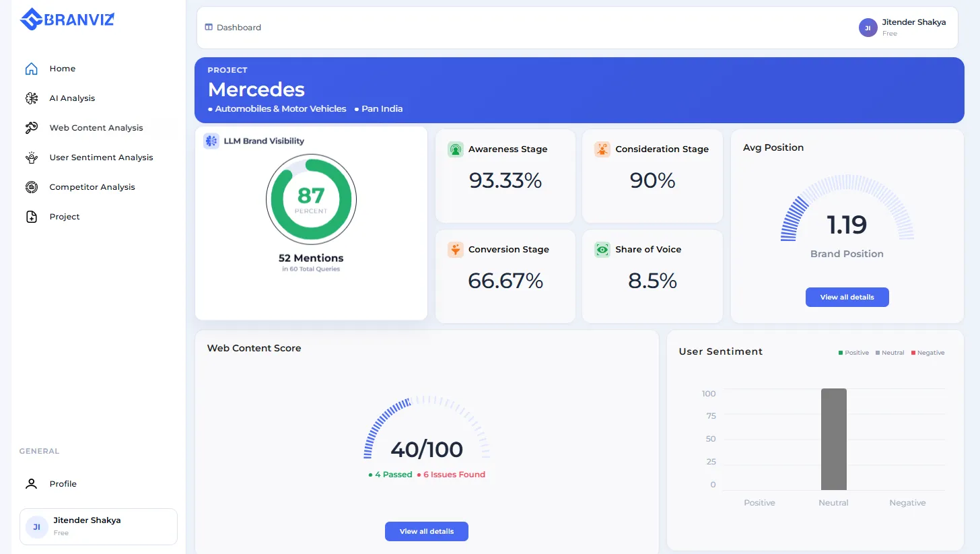Click the Conversion Stage funnel icon

456,250
